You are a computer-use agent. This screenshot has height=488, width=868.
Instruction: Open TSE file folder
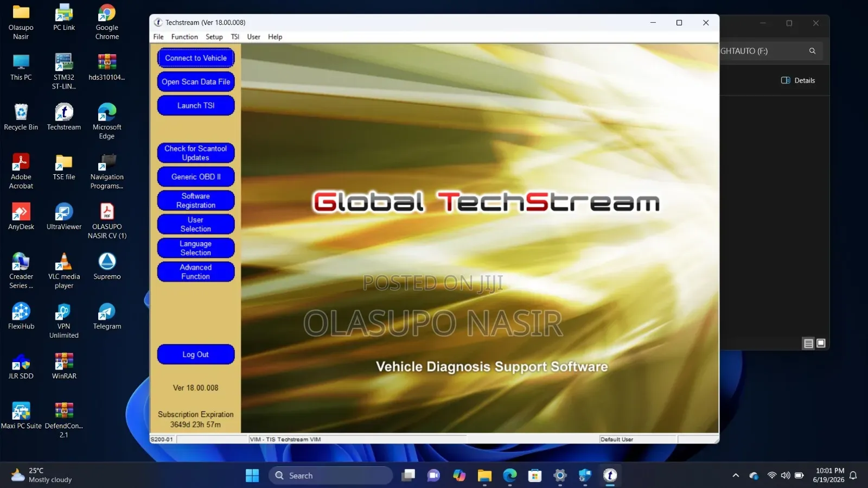64,167
